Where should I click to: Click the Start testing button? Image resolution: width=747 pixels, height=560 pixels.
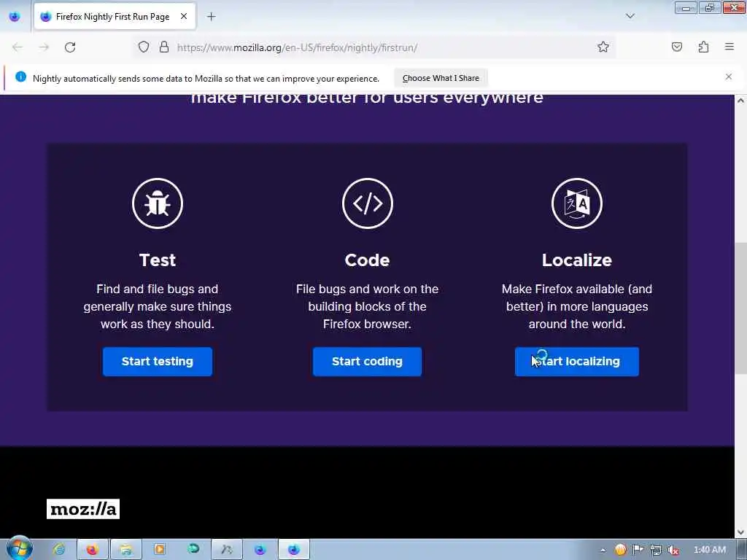(158, 362)
